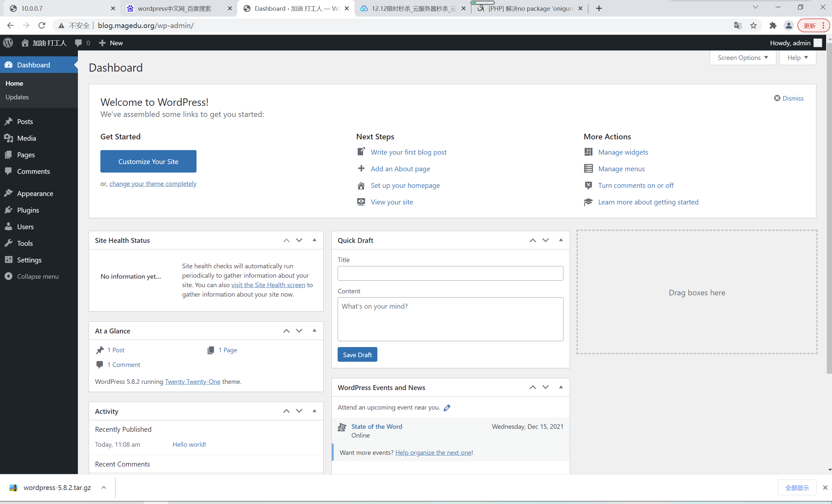Edit event location pencil icon
This screenshot has width=832, height=504.
tap(447, 408)
